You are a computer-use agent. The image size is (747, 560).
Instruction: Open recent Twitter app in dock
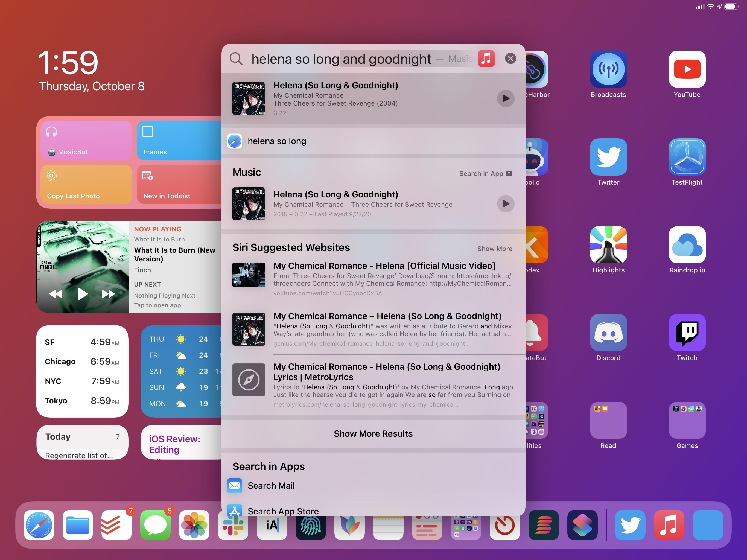(630, 525)
